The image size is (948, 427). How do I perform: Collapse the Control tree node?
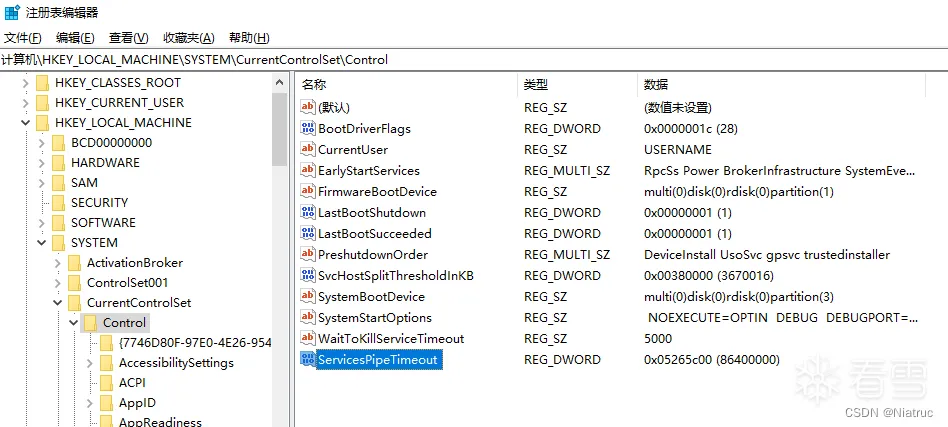73,323
